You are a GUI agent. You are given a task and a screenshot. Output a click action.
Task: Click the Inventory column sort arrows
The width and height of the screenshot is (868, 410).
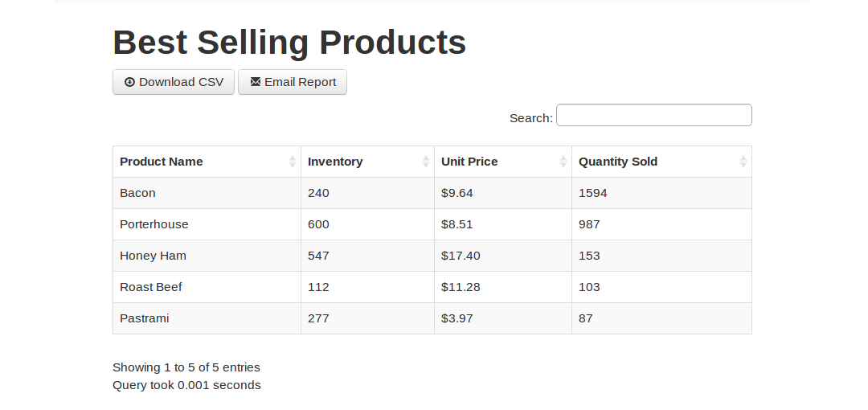pos(426,162)
